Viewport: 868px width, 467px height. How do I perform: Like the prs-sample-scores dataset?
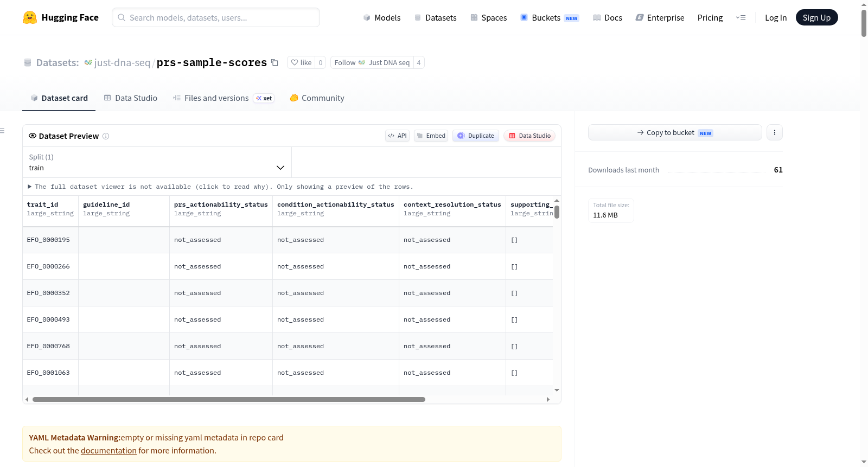tap(301, 62)
